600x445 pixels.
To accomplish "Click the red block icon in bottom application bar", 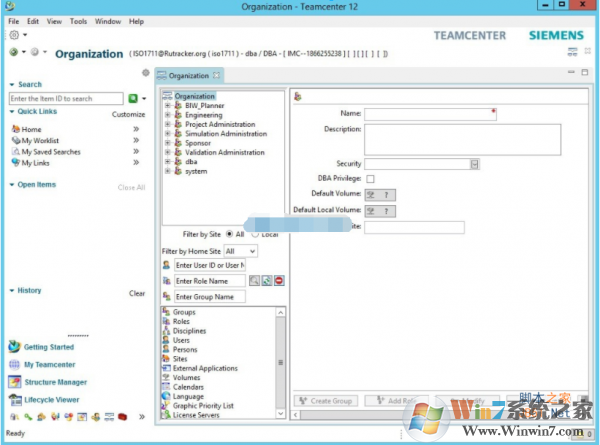I will click(122, 417).
